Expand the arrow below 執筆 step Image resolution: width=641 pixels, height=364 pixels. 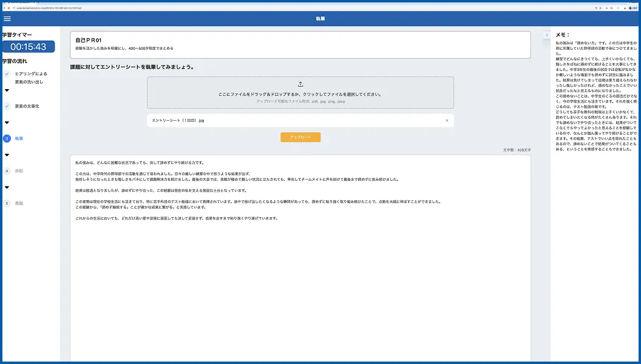tap(7, 155)
